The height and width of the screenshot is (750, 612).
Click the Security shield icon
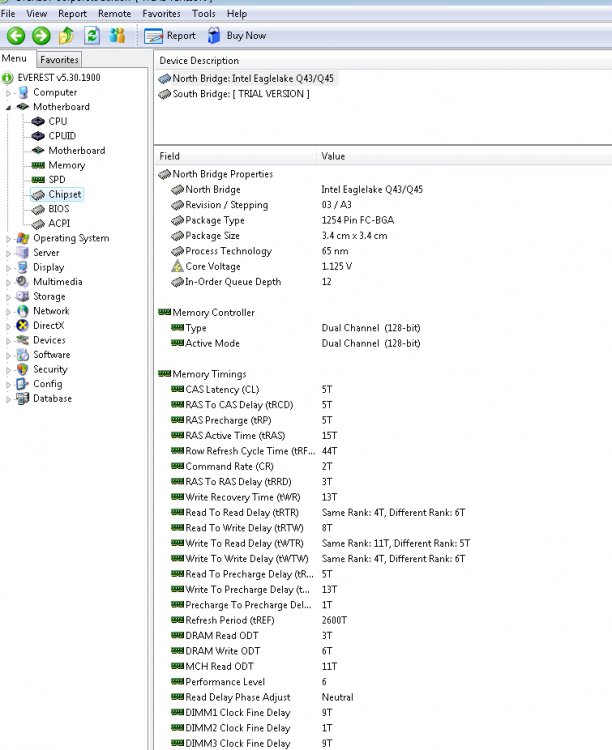point(22,369)
